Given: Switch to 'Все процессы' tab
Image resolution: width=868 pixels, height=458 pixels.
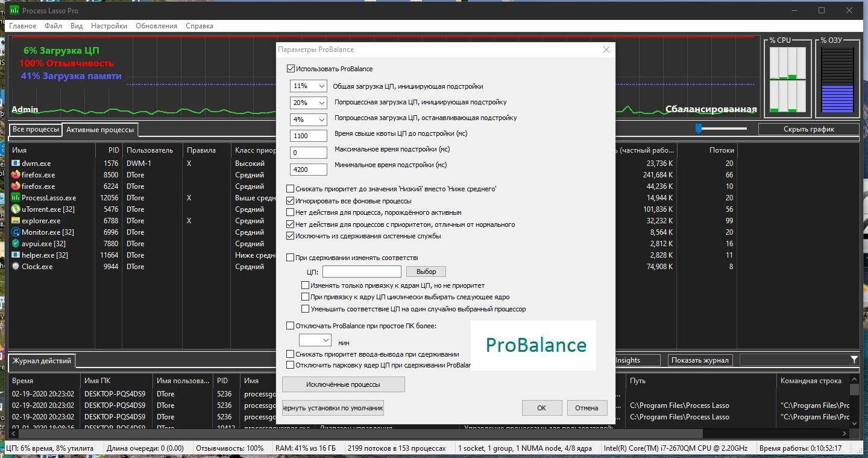Looking at the screenshot, I should coord(36,129).
